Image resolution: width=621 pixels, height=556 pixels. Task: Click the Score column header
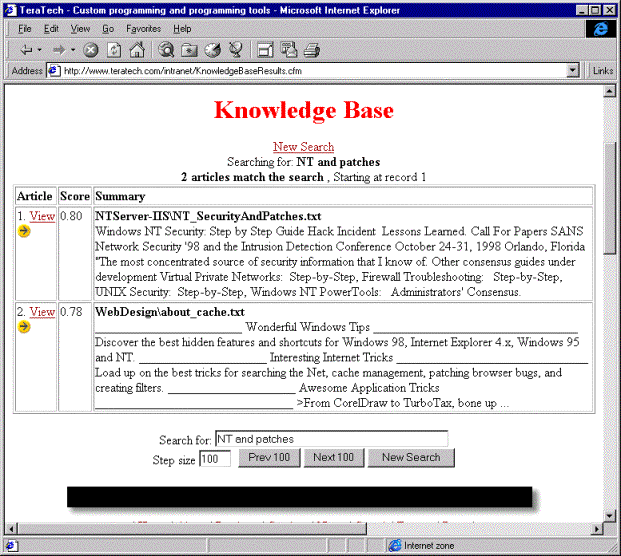coord(75,196)
